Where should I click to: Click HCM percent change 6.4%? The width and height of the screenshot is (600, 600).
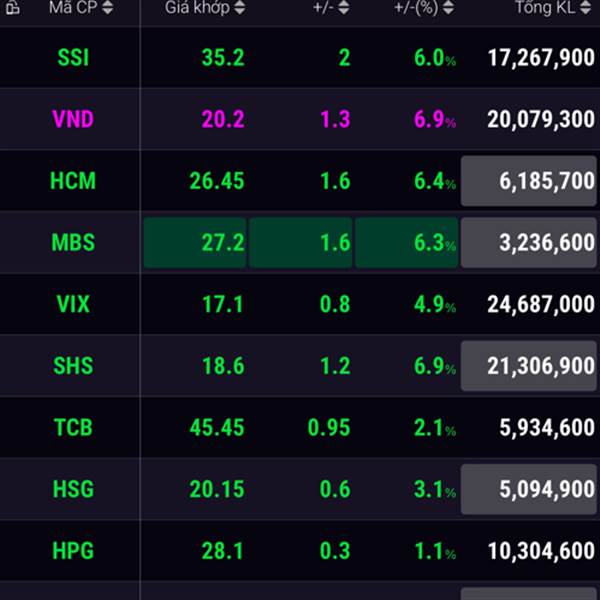[x=435, y=181]
